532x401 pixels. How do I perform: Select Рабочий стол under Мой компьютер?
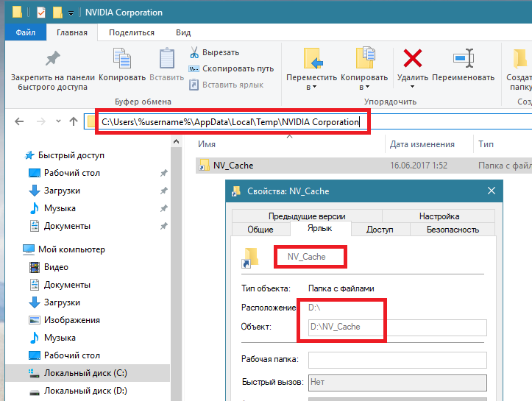[72, 355]
